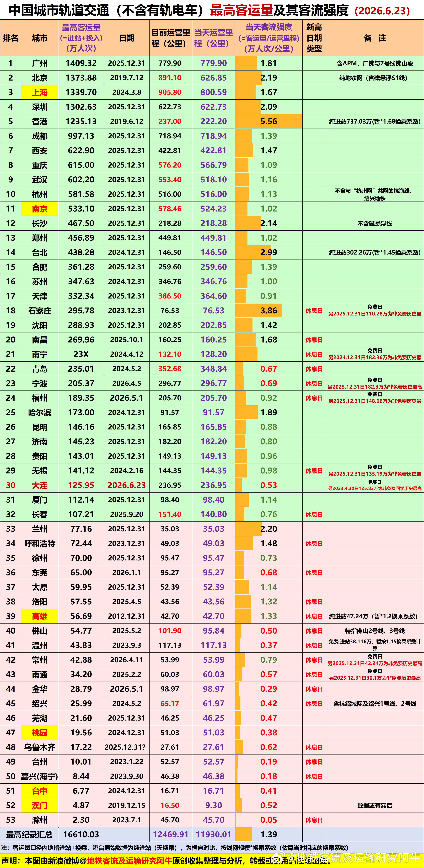The height and width of the screenshot is (868, 424).
Task: Click the 青岛 city cell
Action: pyautogui.click(x=40, y=369)
